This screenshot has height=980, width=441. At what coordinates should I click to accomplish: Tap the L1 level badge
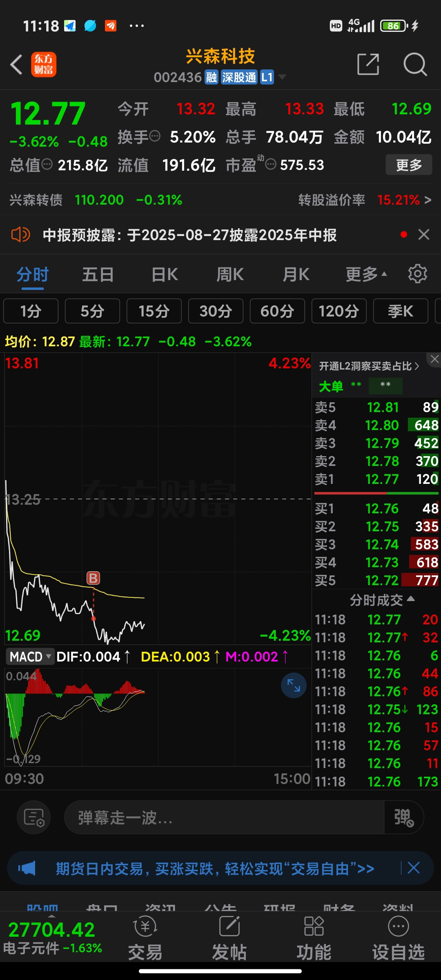[267, 77]
